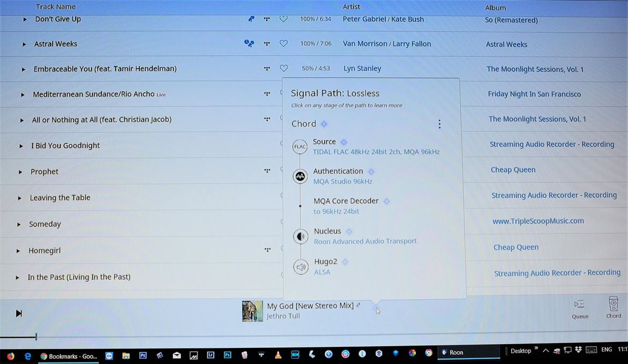628x364 pixels.
Task: Play the Leaving the Table track
Action: click(19, 198)
